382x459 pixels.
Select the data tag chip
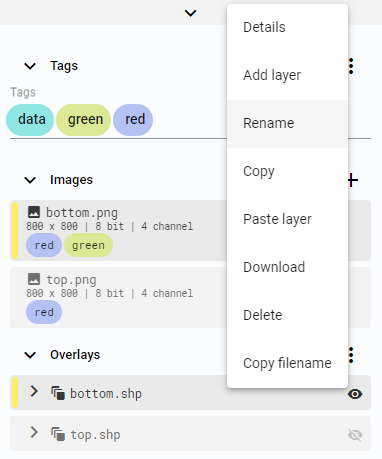pyautogui.click(x=30, y=120)
